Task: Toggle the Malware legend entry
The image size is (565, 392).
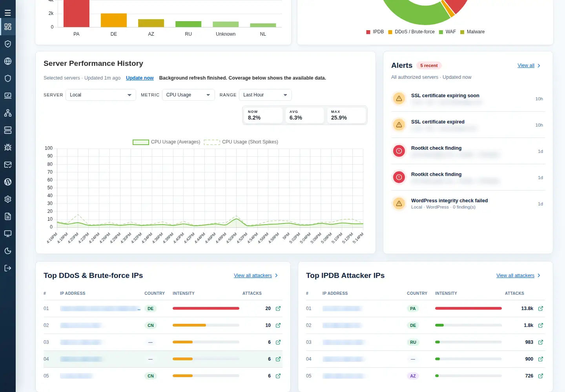Action: [472, 32]
